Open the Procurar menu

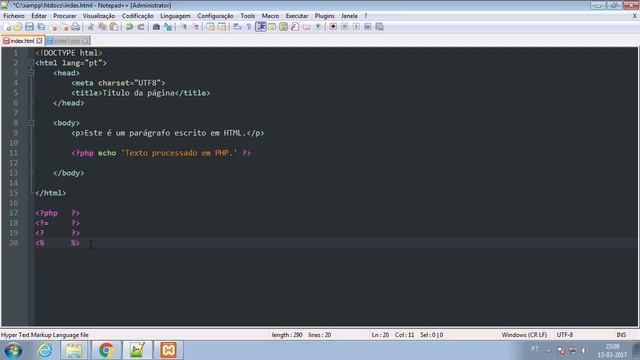pos(64,16)
